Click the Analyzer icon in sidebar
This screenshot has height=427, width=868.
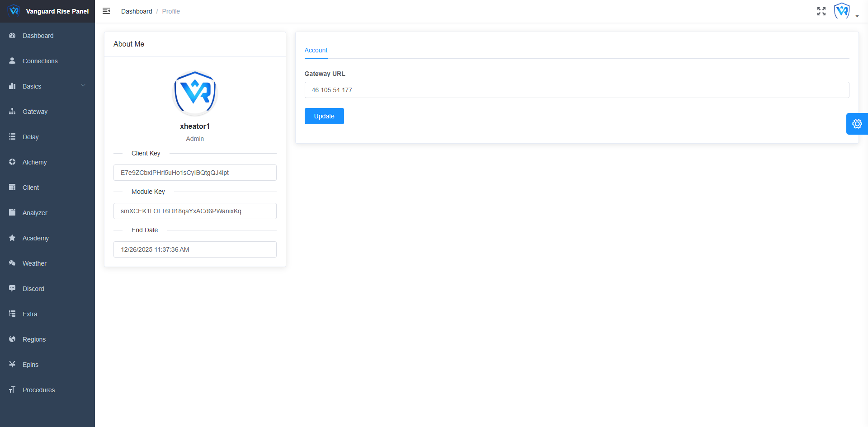click(x=12, y=213)
